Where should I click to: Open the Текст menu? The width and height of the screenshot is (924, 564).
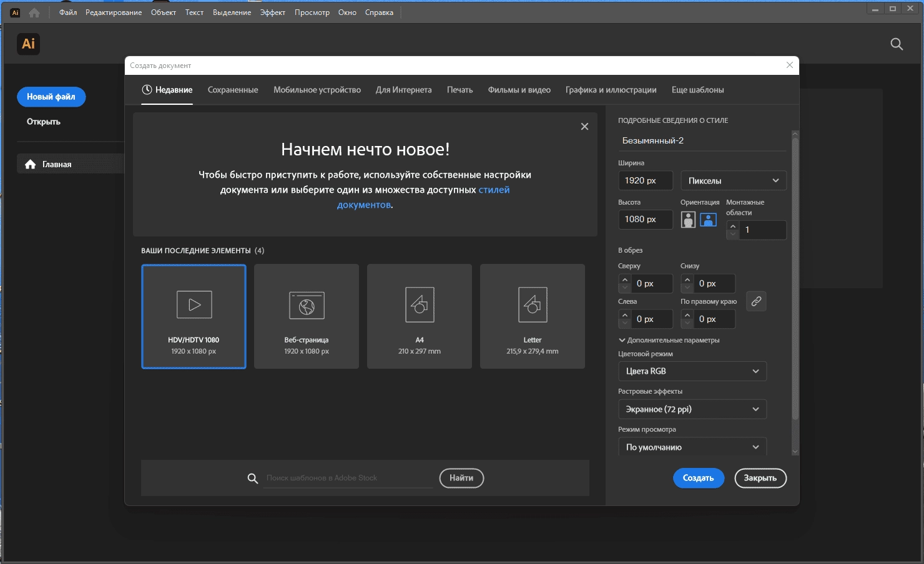tap(194, 12)
